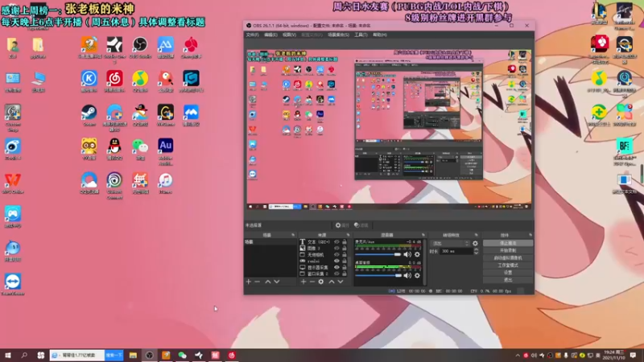This screenshot has height=362, width=644.
Task: Move the selected source up
Action: tap(332, 282)
